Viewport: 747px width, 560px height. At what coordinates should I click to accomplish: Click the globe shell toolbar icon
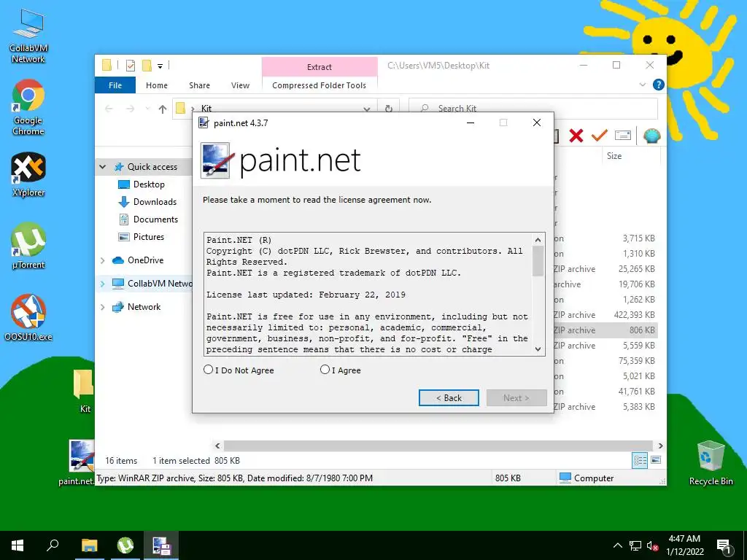coord(651,136)
